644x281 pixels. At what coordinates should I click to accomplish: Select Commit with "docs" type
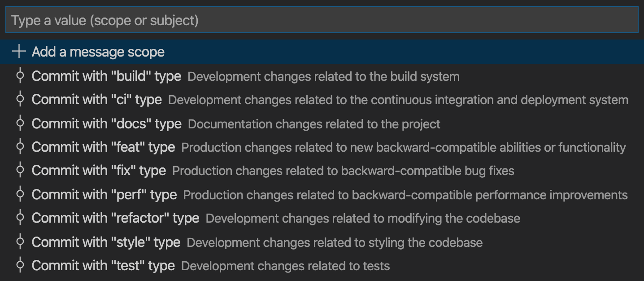(106, 123)
